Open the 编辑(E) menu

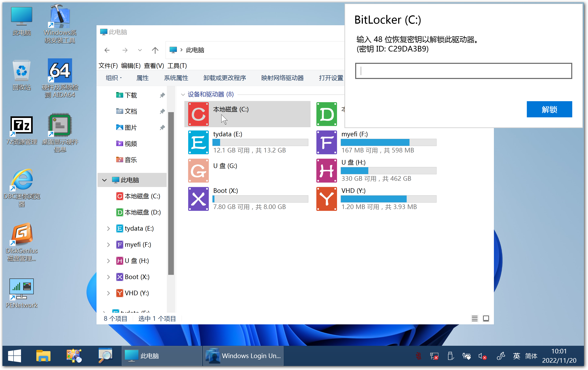131,66
